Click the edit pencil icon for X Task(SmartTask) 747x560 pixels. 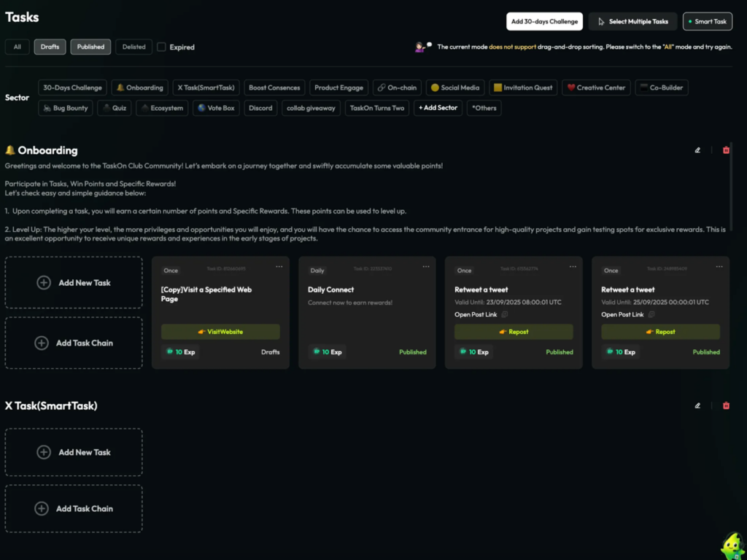point(697,405)
